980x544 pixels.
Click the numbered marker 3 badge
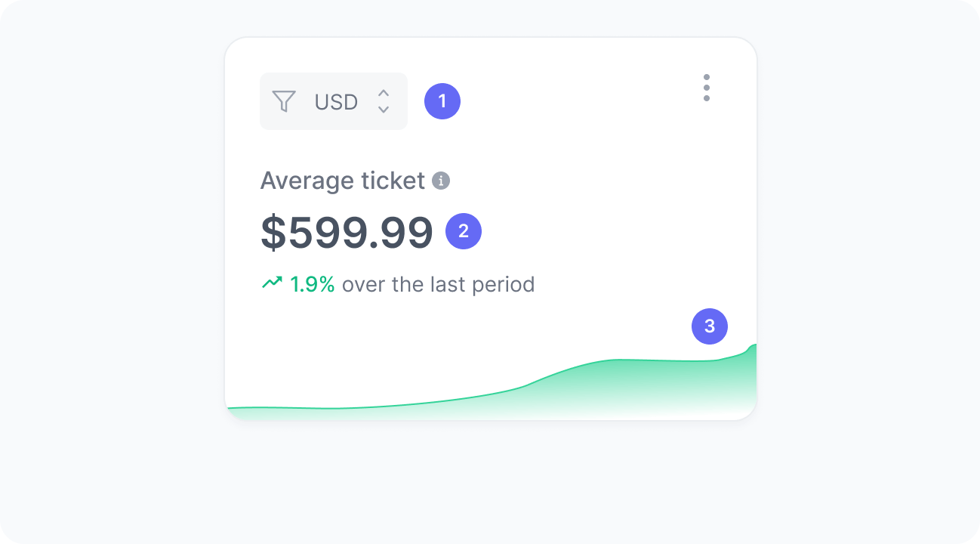710,326
